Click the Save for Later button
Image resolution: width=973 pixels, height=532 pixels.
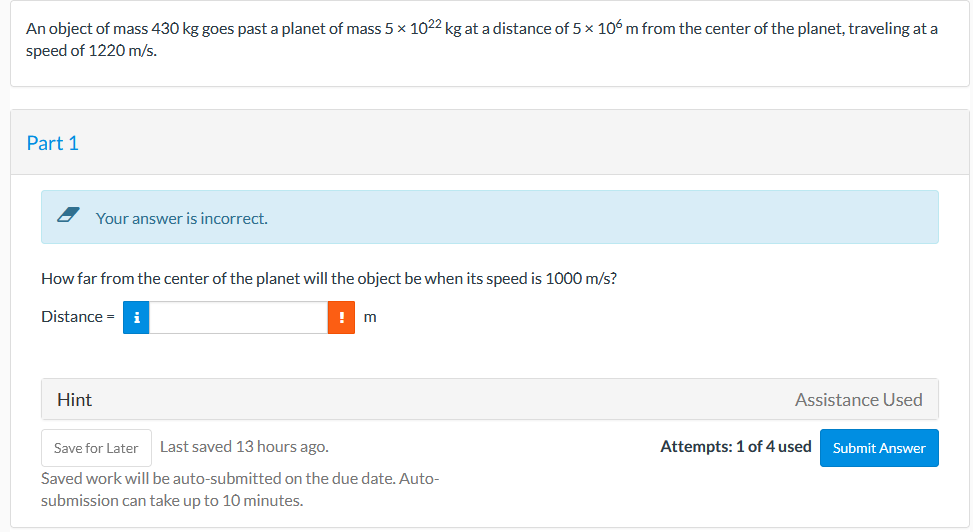(96, 448)
